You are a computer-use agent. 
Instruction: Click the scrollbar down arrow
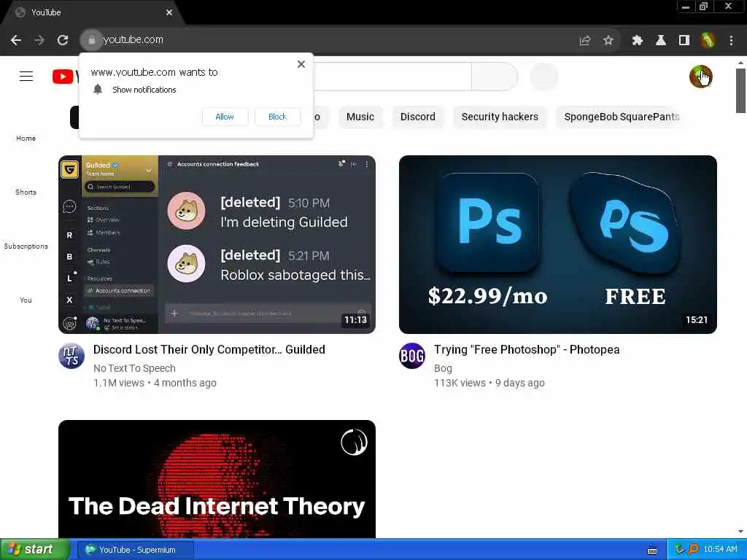(740, 532)
